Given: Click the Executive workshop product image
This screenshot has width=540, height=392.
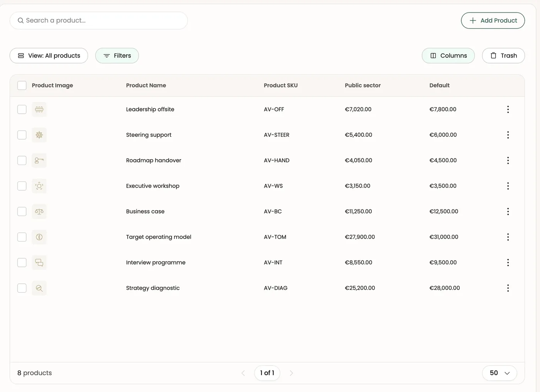Looking at the screenshot, I should point(39,186).
